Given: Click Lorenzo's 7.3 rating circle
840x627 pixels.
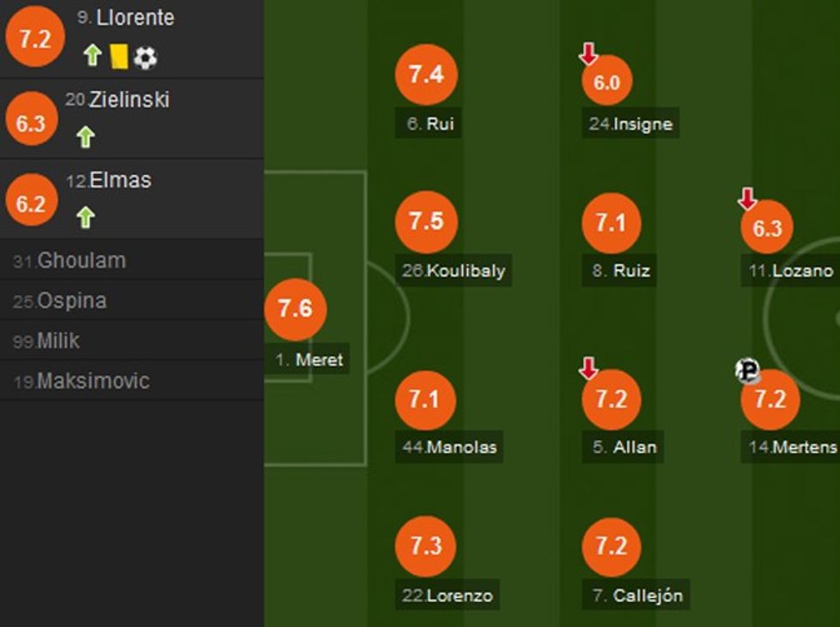Looking at the screenshot, I should click(x=426, y=546).
